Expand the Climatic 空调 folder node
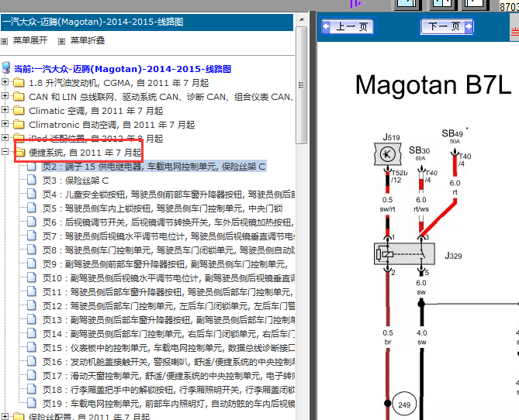Screen dimensions: 519x420 coord(5,110)
